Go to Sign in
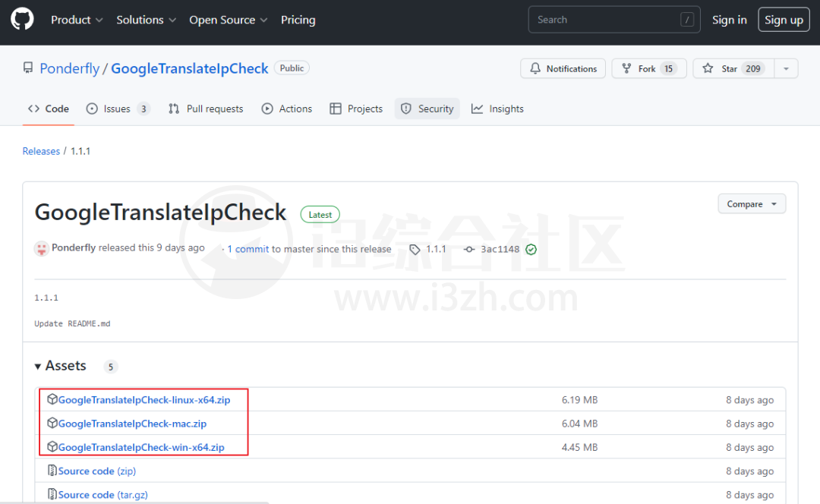The image size is (820, 504). click(729, 20)
